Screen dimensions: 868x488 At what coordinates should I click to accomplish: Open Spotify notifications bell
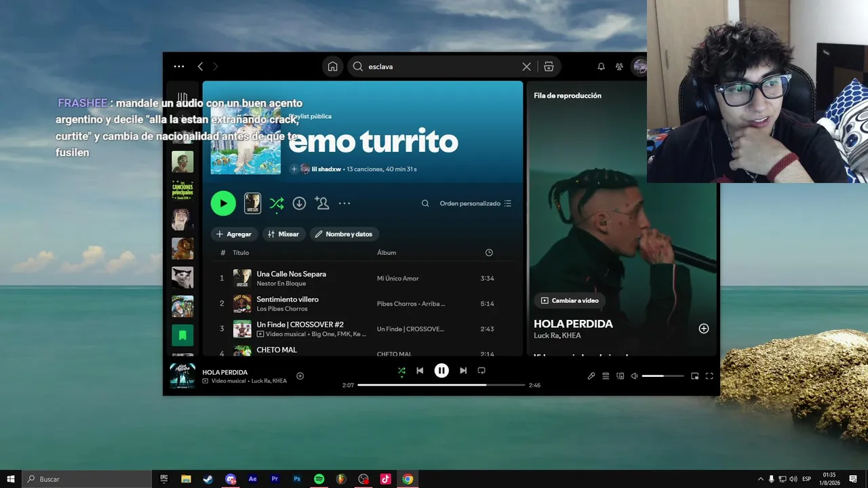coord(601,66)
